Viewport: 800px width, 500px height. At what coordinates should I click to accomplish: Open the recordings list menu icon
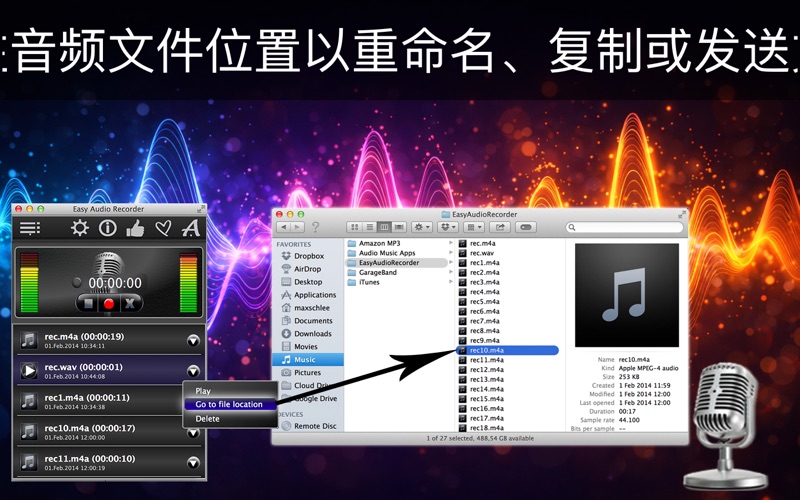(x=30, y=228)
